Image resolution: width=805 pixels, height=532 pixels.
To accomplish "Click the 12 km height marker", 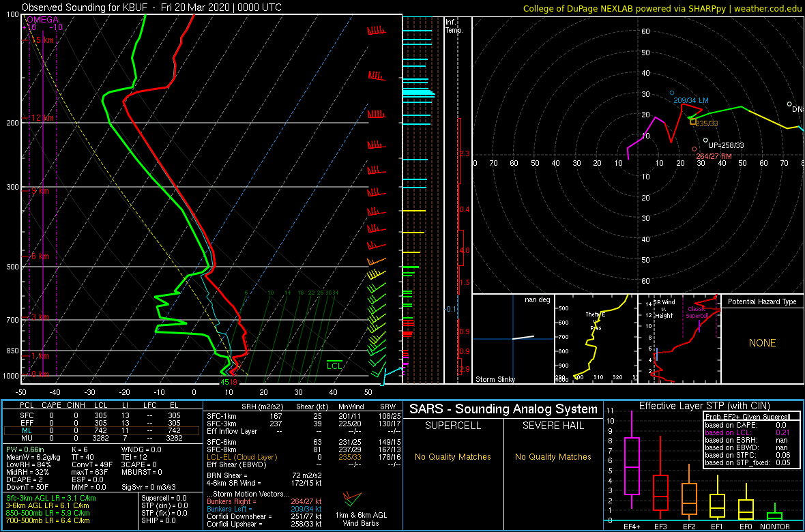I will pyautogui.click(x=43, y=117).
